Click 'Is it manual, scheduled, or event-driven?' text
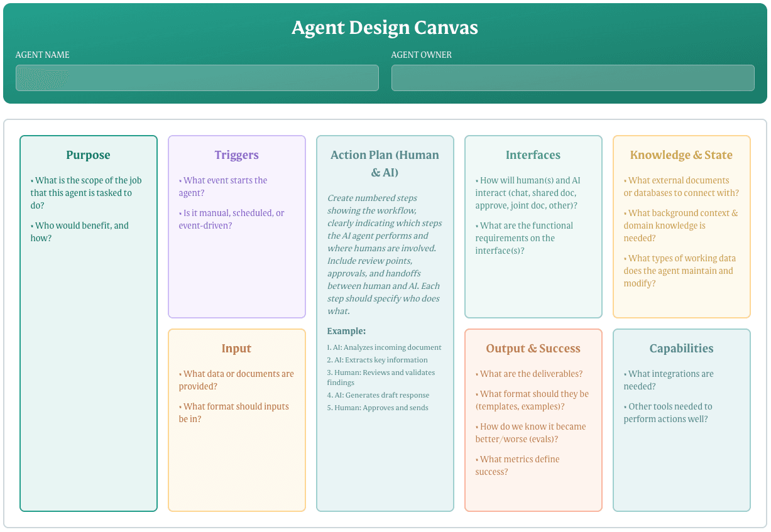 click(231, 219)
